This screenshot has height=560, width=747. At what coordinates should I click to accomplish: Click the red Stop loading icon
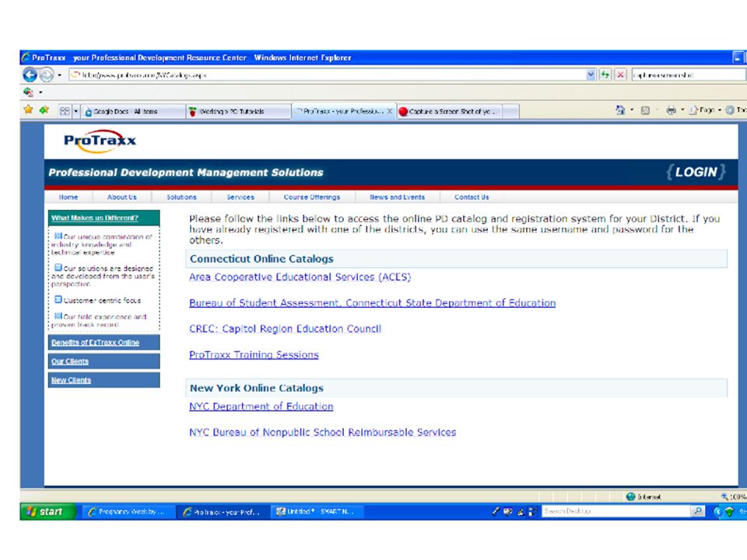click(620, 75)
